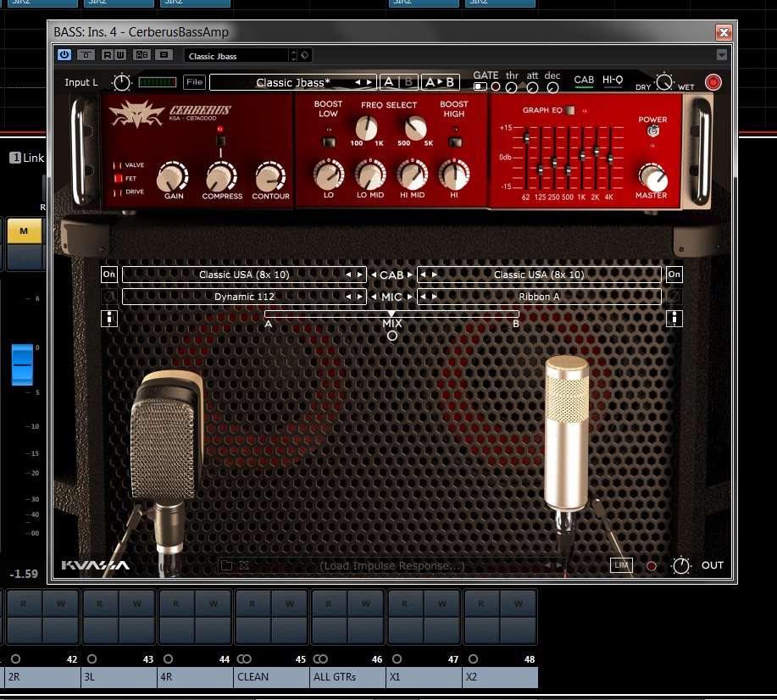Open the plugin window functions menu arrow
Image resolution: width=777 pixels, height=700 pixels.
[x=722, y=54]
